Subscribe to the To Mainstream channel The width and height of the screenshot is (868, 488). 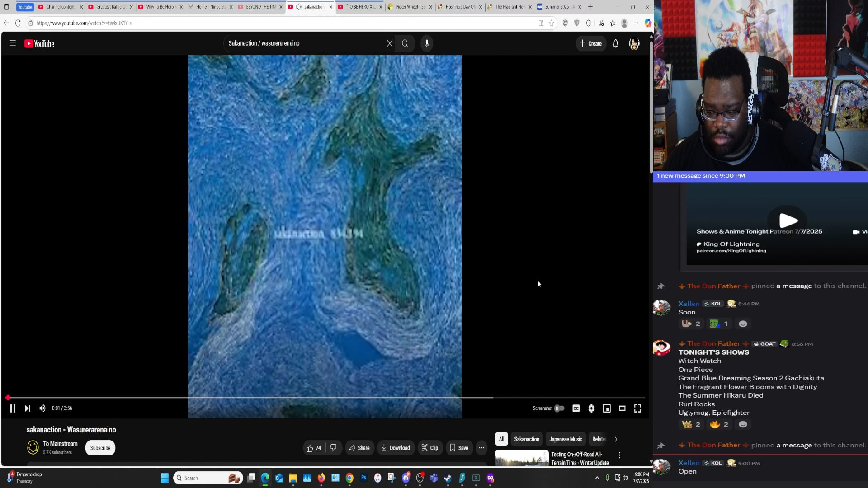click(x=100, y=448)
